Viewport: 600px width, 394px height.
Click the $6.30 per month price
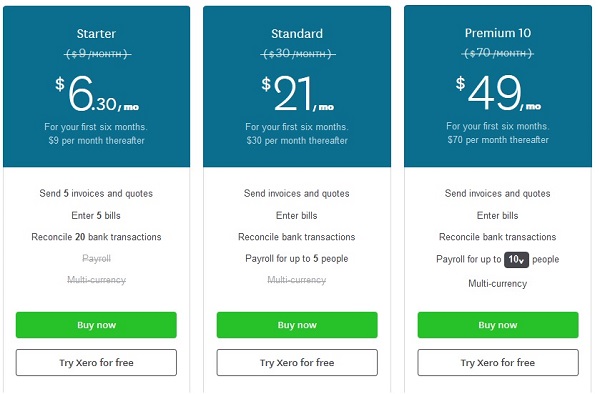coord(97,93)
